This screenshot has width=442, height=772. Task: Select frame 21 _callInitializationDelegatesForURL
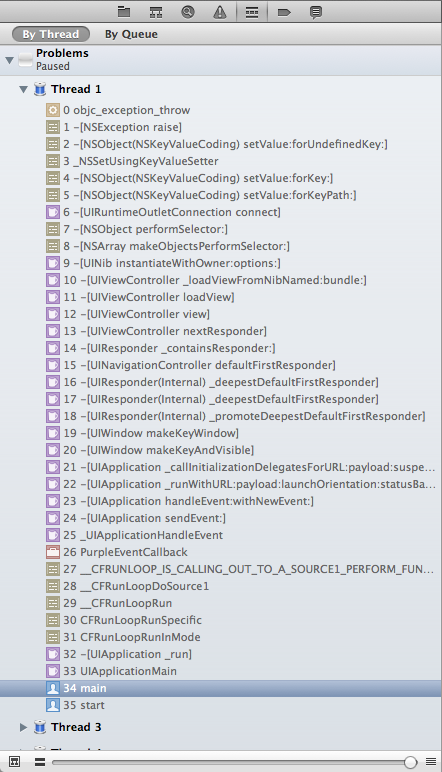tap(221, 467)
